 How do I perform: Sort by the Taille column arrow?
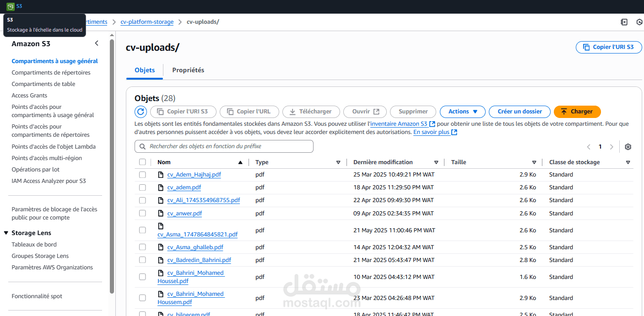(x=534, y=162)
